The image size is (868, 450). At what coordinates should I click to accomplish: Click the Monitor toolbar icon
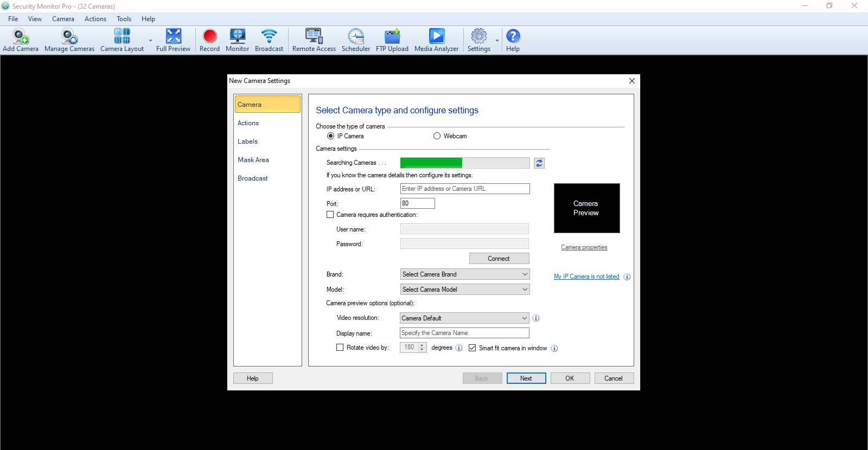click(x=237, y=40)
